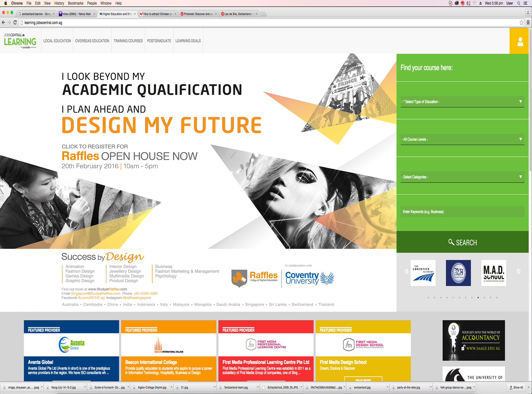Click the JobsCentral Learning logo
This screenshot has height=394, width=532.
[20, 41]
